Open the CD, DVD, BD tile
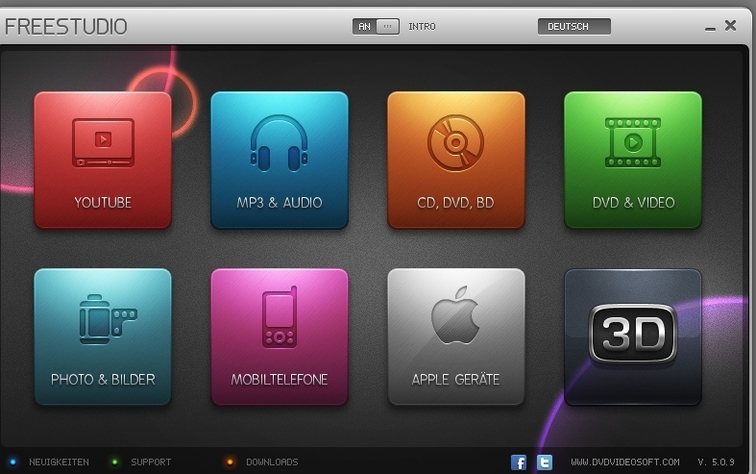 click(456, 160)
